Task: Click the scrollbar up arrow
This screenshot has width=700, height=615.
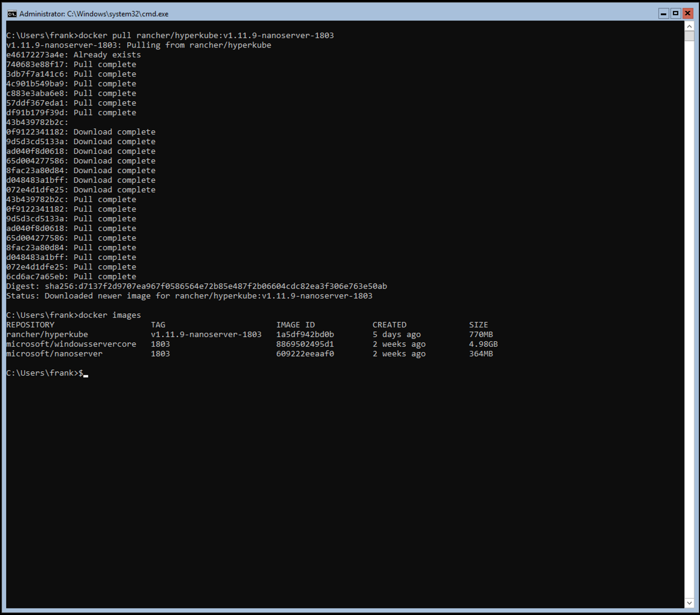Action: 690,26
